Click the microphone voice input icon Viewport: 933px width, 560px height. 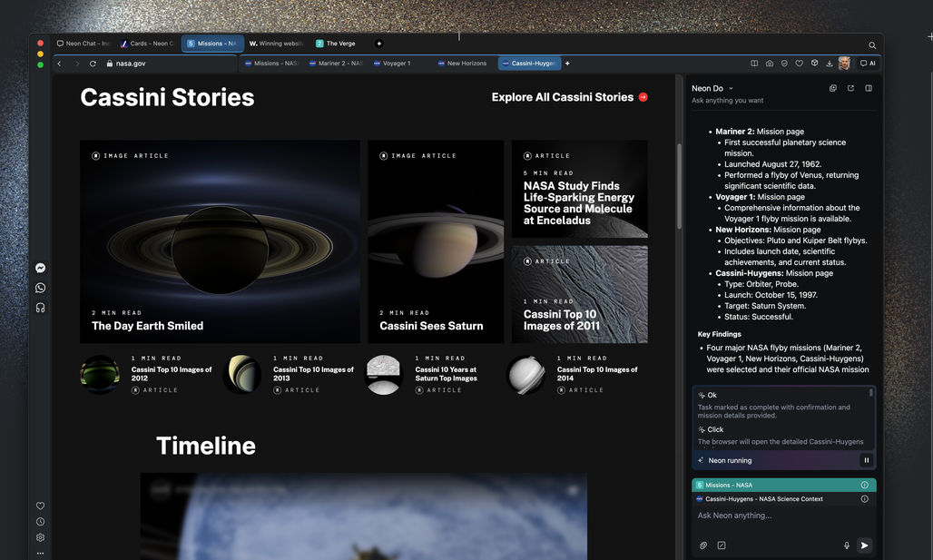[847, 545]
